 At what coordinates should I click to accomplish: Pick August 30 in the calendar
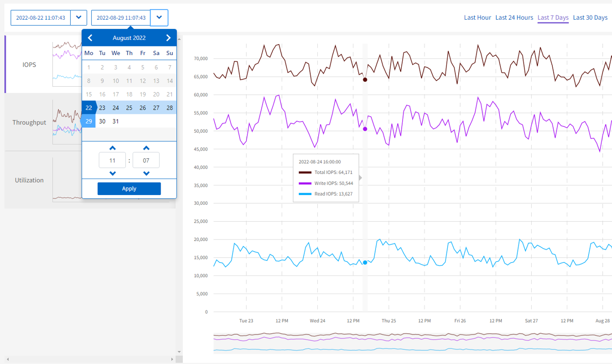tap(102, 121)
